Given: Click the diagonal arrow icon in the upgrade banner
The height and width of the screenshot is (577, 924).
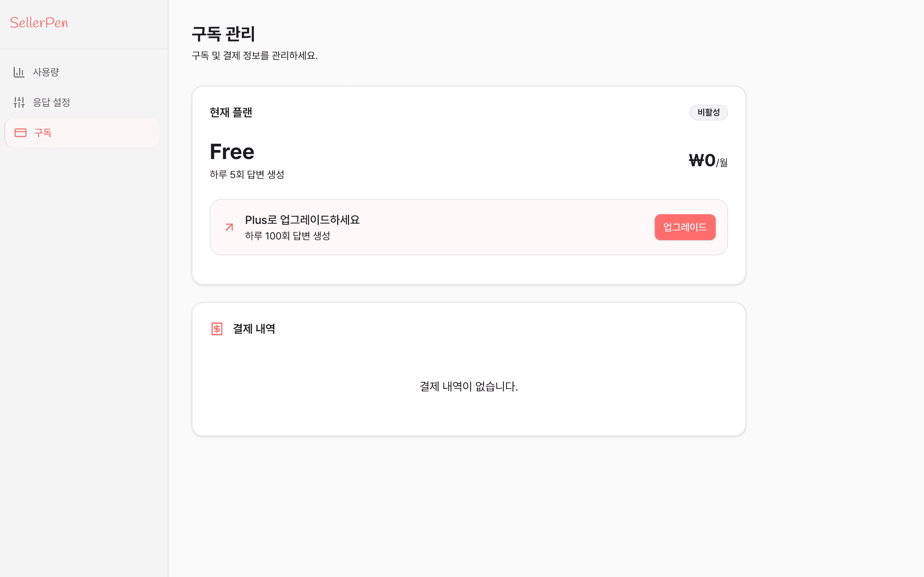Looking at the screenshot, I should click(x=229, y=227).
